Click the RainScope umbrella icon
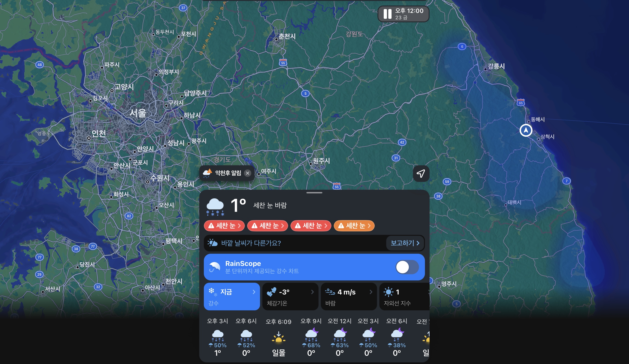 point(214,267)
